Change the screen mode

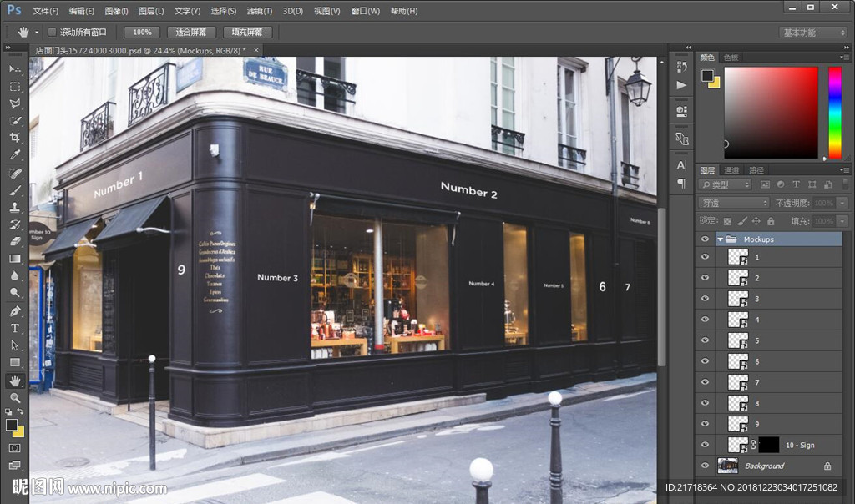click(15, 465)
